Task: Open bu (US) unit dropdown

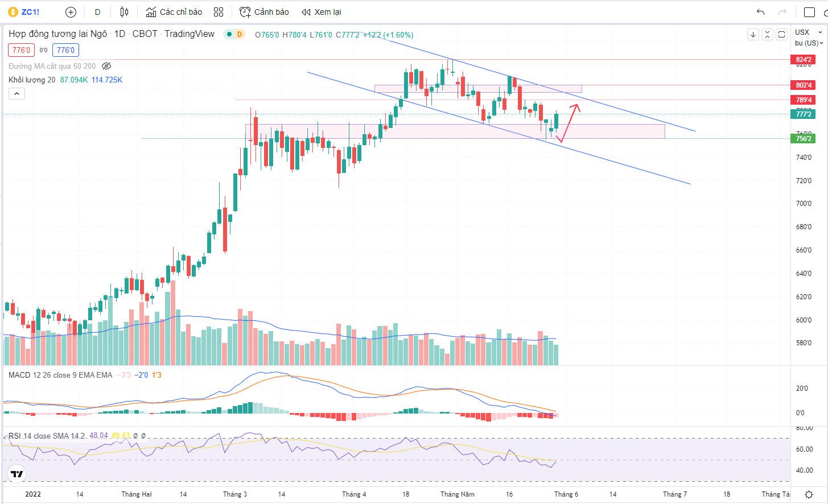Action: (x=809, y=43)
